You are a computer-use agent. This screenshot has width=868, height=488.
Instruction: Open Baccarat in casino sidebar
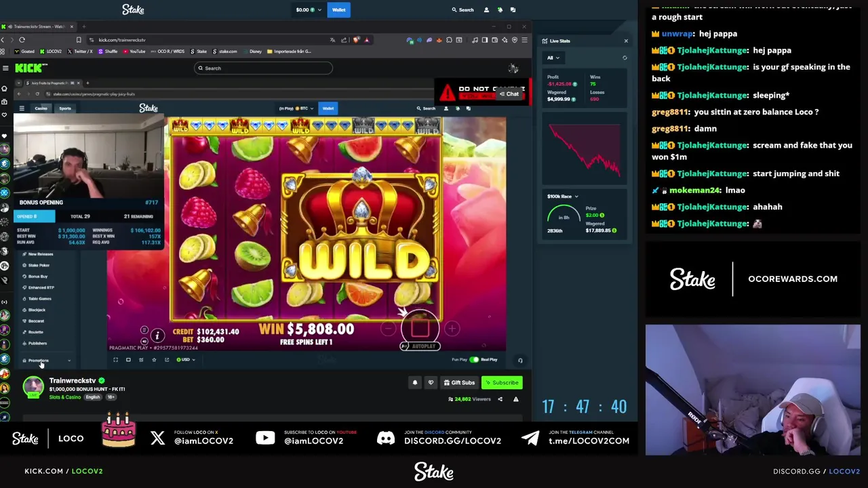tap(35, 321)
